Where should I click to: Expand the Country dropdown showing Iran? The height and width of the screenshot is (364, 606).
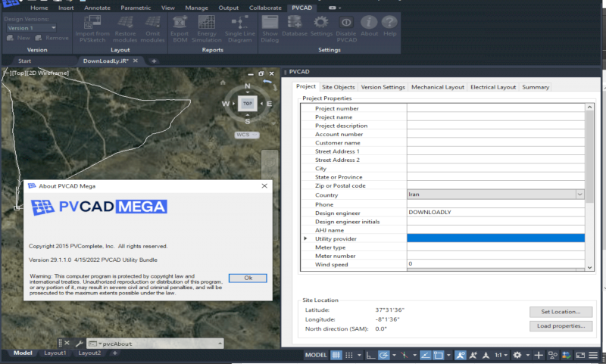pyautogui.click(x=579, y=194)
